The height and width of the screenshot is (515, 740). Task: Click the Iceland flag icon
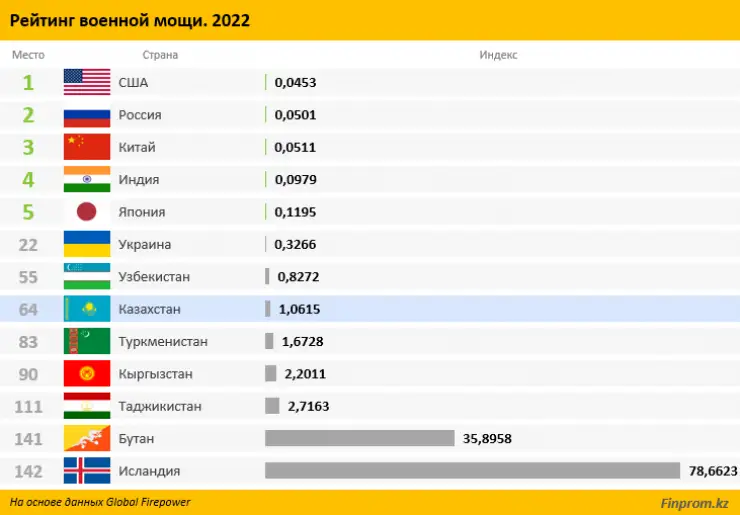point(87,471)
